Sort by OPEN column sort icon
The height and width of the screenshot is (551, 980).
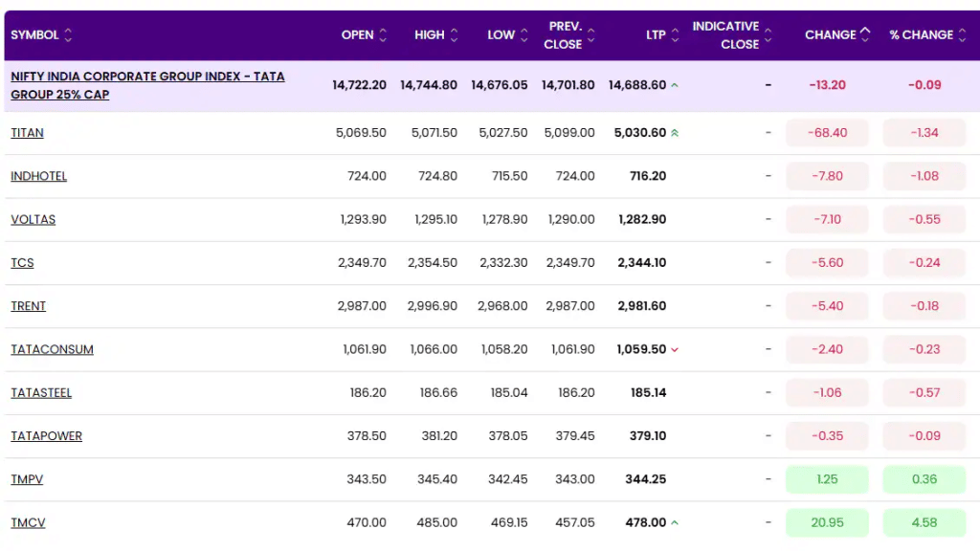click(x=383, y=35)
